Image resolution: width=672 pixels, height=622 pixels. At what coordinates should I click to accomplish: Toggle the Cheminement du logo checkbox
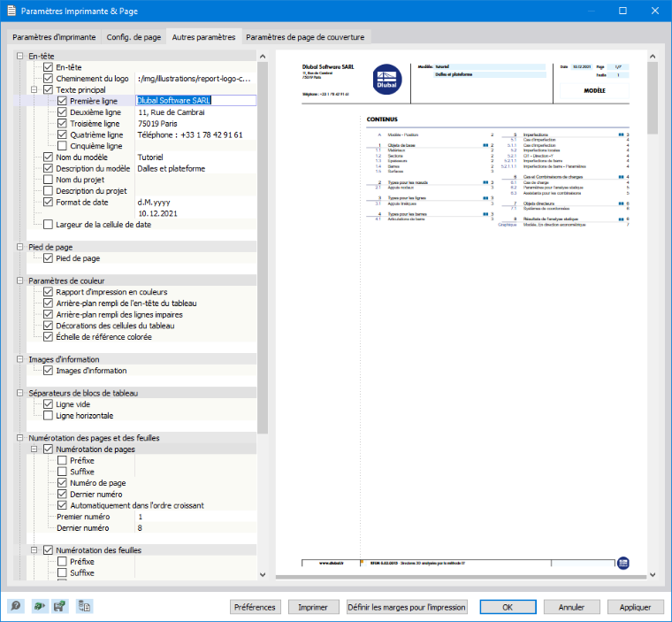point(49,78)
